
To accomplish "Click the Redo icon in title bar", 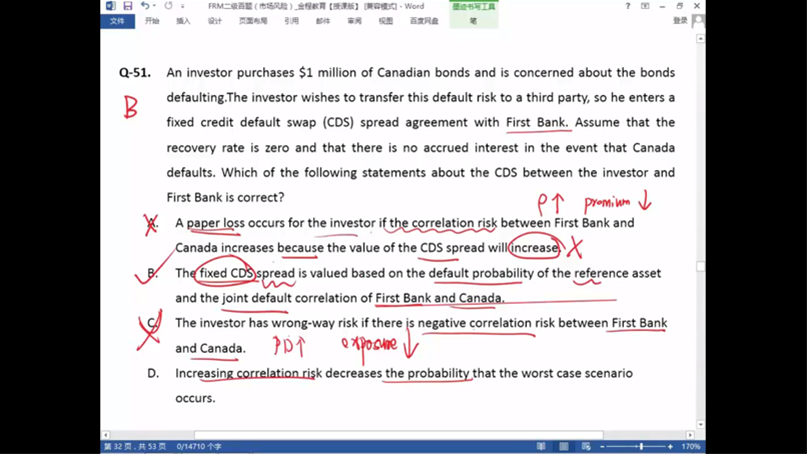I will pos(168,6).
